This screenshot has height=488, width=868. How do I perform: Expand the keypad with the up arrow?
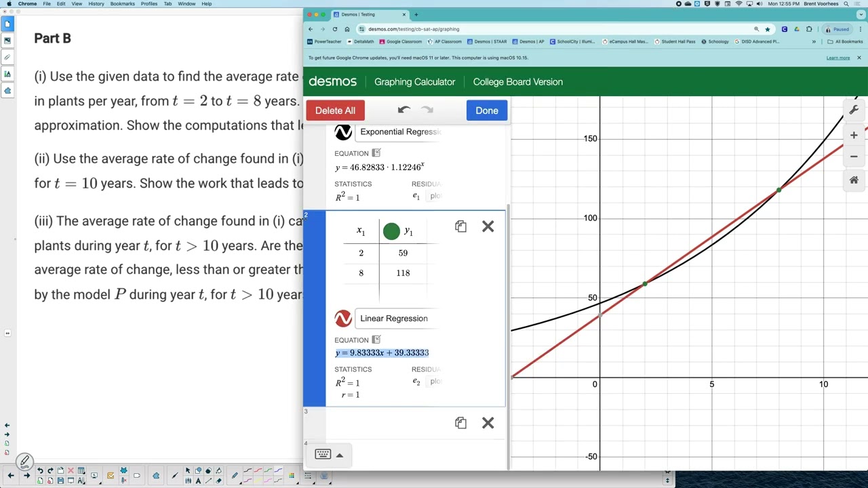[x=340, y=455]
